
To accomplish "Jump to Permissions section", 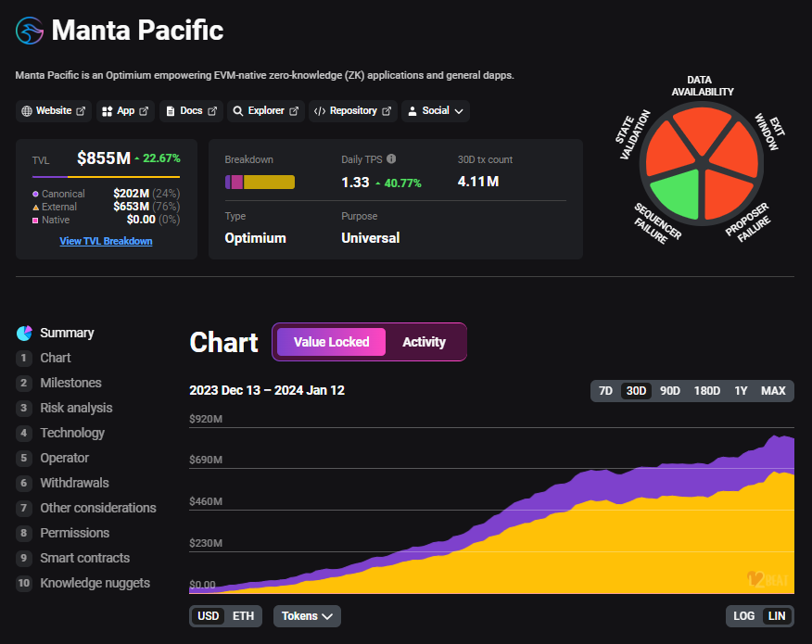I will point(75,533).
